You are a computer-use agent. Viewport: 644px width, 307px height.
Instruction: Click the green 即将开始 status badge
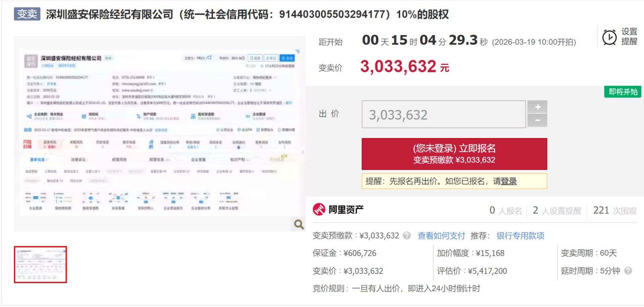tap(622, 91)
